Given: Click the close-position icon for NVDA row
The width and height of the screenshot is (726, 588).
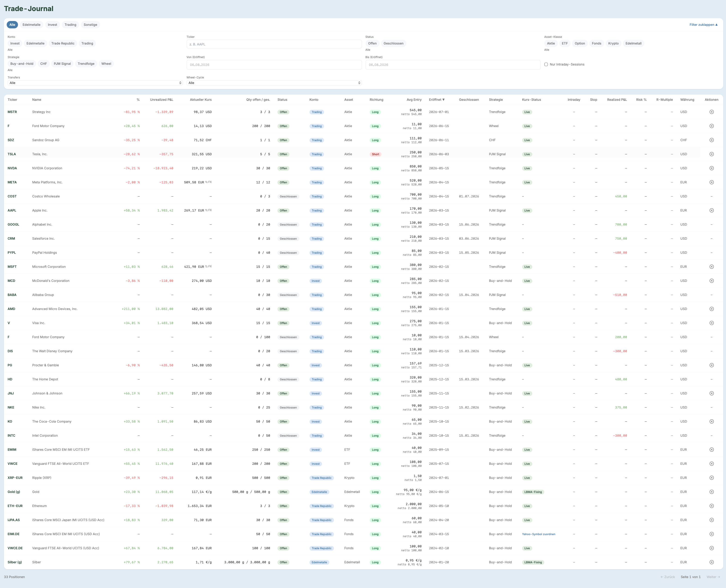Looking at the screenshot, I should (711, 168).
